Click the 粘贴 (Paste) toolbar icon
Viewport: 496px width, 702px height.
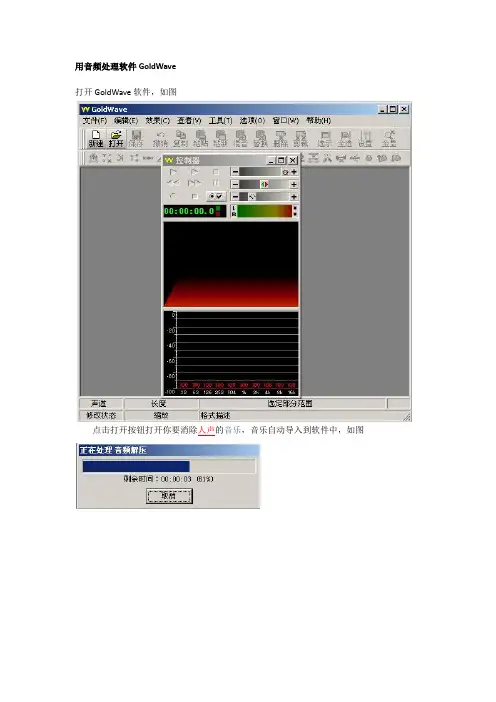pyautogui.click(x=201, y=138)
